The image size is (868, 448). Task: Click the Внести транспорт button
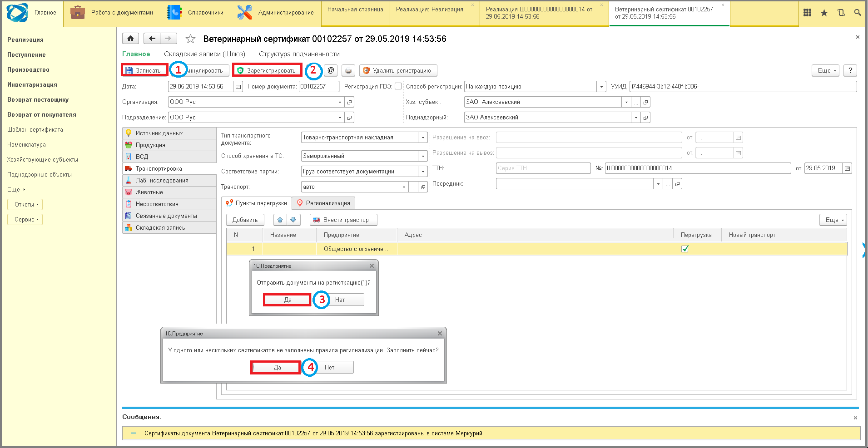click(343, 220)
